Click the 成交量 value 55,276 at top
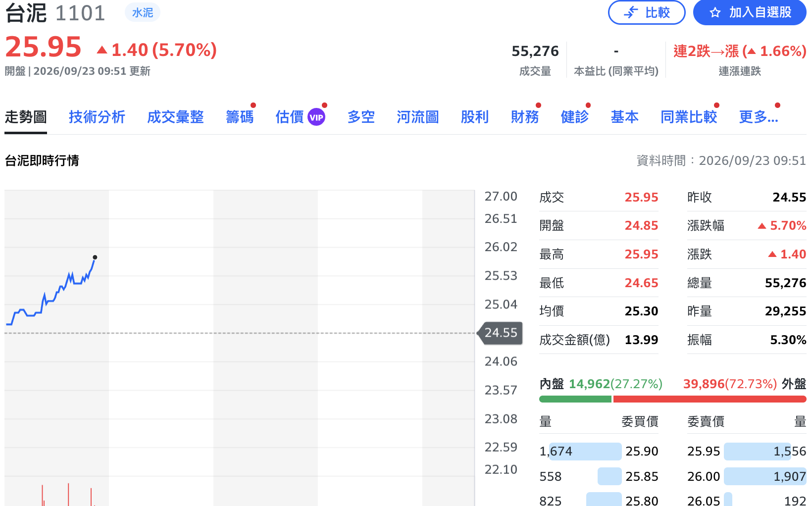This screenshot has height=506, width=812. pos(535,51)
